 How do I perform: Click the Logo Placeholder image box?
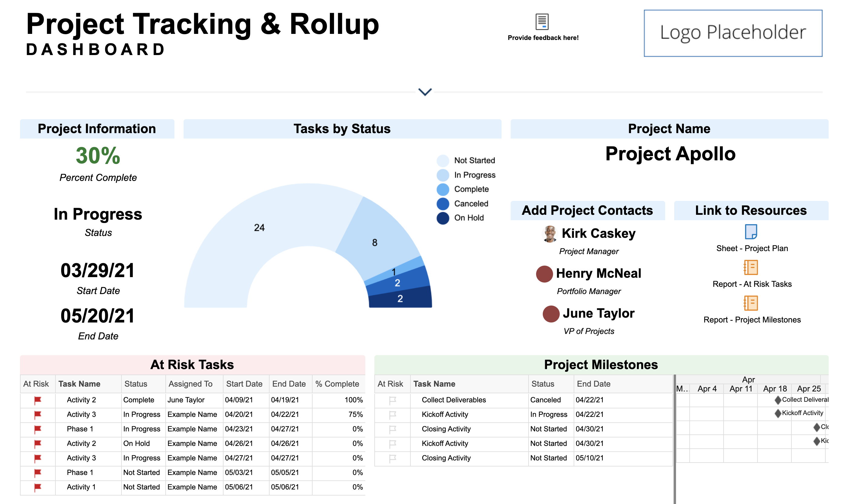point(733,33)
